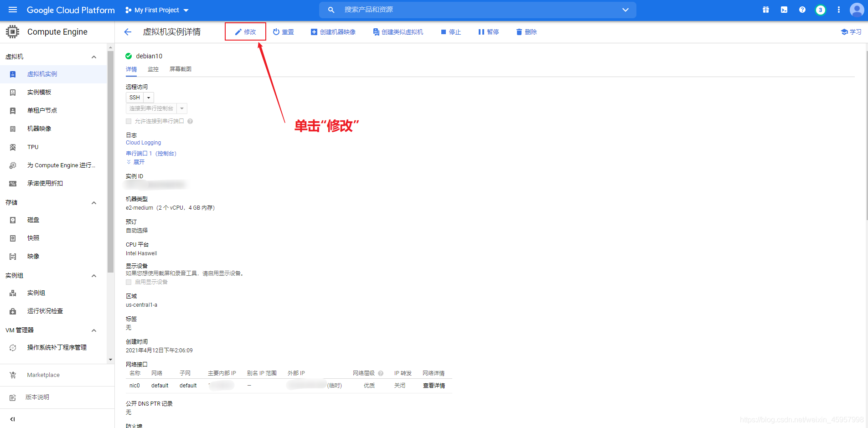Collapse the 存储 section
The width and height of the screenshot is (868, 428).
click(x=94, y=203)
